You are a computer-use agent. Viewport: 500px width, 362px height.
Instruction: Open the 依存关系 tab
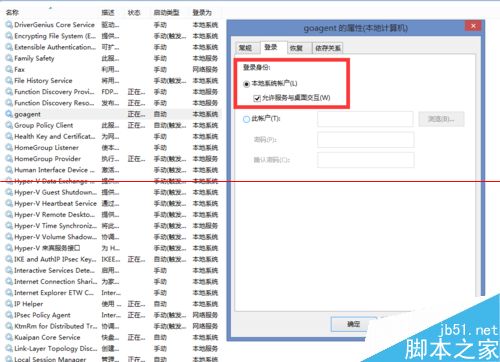[x=328, y=48]
